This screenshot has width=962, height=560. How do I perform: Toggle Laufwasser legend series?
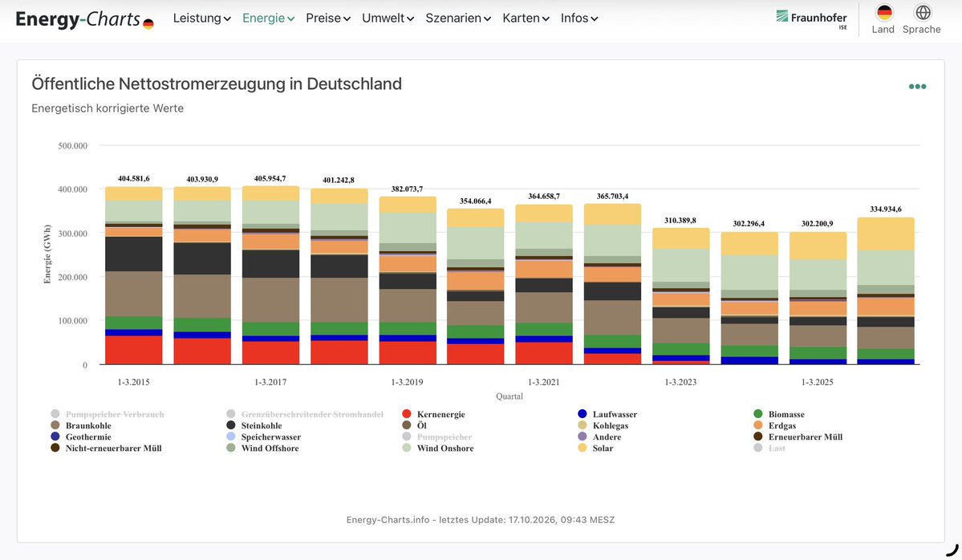(x=607, y=415)
